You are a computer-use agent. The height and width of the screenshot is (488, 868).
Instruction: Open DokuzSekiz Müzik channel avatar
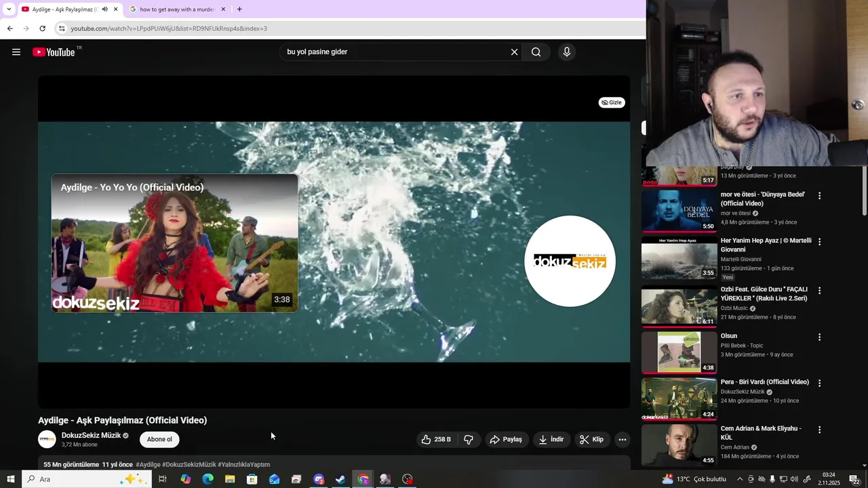pyautogui.click(x=47, y=439)
